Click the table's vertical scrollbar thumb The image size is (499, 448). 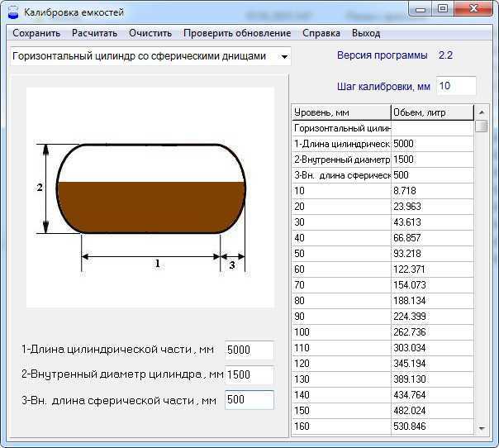pos(482,126)
